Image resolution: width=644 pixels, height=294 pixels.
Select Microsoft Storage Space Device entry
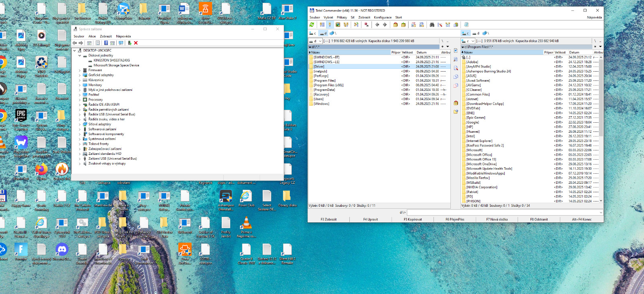[x=116, y=65]
